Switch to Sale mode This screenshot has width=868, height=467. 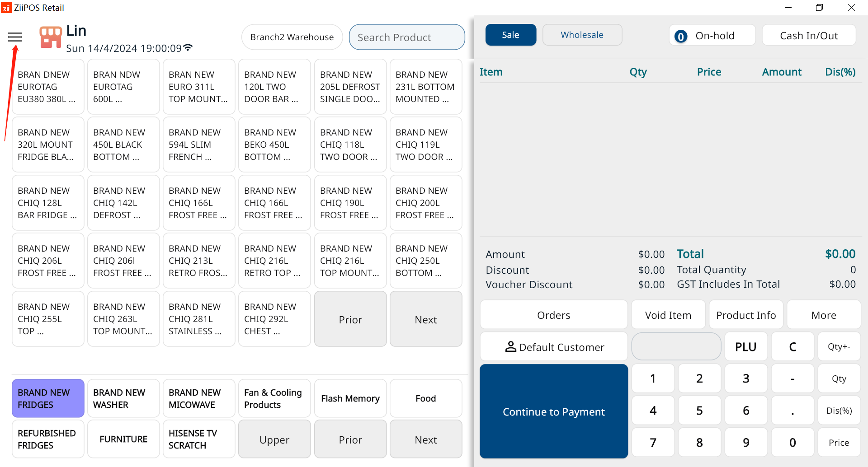(x=510, y=35)
